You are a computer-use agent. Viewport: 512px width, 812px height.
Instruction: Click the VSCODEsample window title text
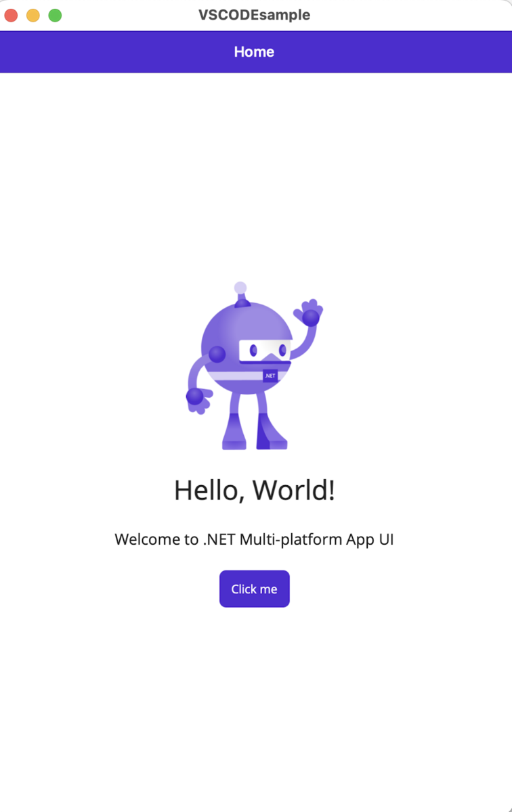pyautogui.click(x=254, y=15)
